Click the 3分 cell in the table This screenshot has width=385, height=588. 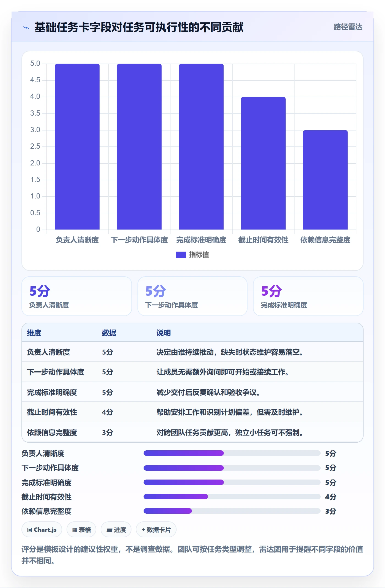[108, 433]
